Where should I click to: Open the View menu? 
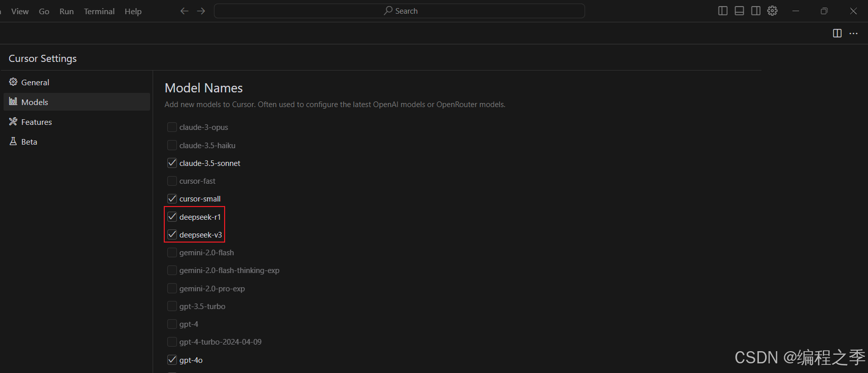(20, 11)
